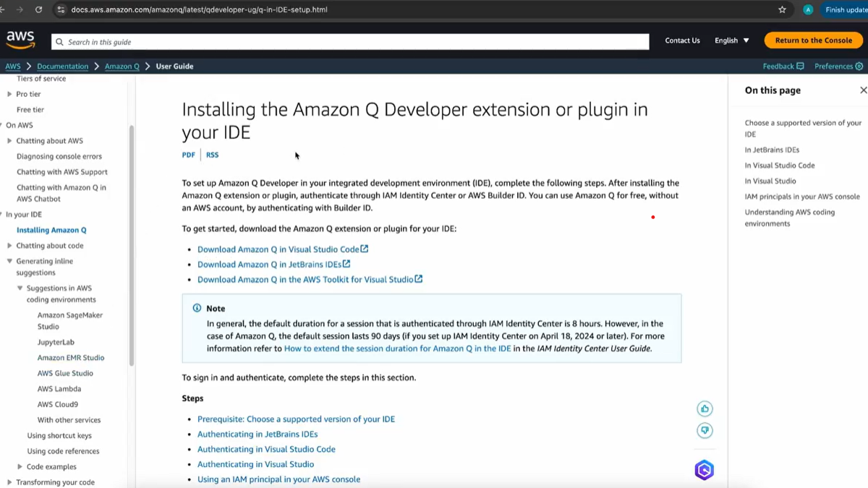This screenshot has height=488, width=868.
Task: Click the Feedback icon in the breadcrumb bar
Action: pyautogui.click(x=800, y=67)
